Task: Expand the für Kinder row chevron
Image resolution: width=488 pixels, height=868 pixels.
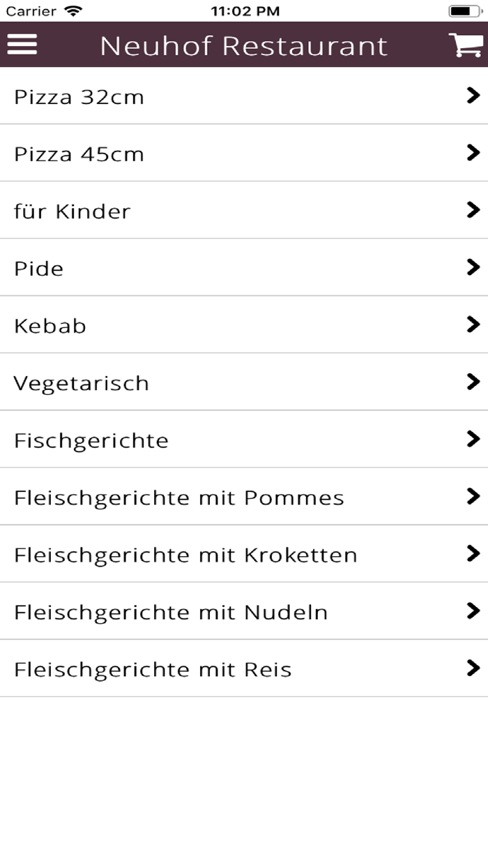Action: [474, 211]
